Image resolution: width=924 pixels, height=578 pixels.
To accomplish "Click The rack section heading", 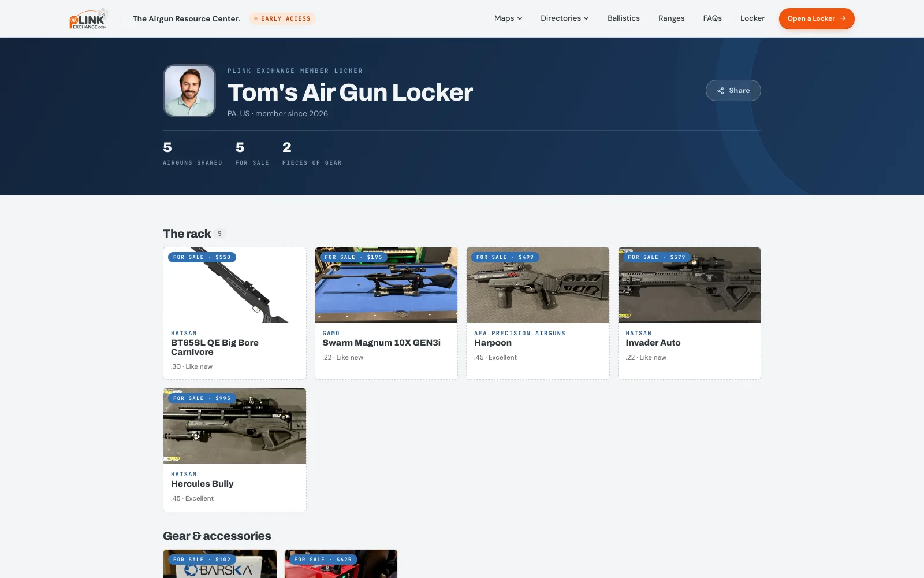I will pos(187,234).
